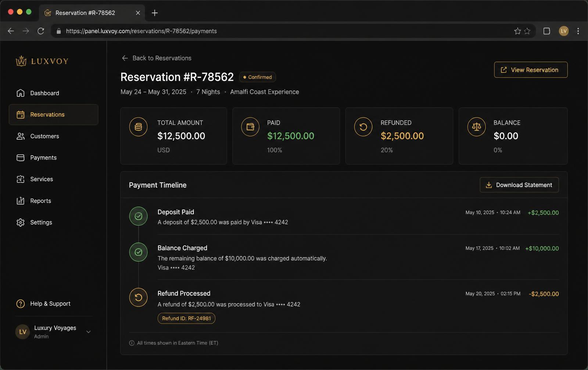Click the Luxvoy crown logo
This screenshot has width=588, height=370.
(21, 61)
